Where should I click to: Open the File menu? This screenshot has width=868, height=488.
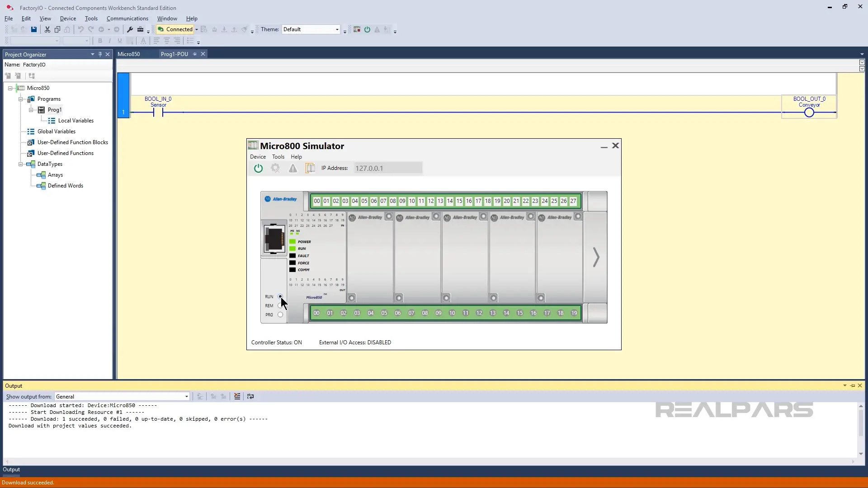click(9, 19)
